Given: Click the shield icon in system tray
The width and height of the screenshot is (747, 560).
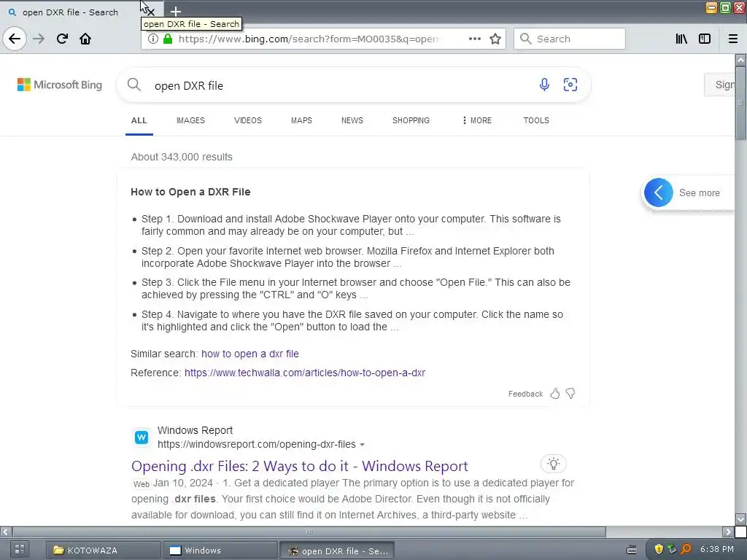Looking at the screenshot, I should point(659,550).
